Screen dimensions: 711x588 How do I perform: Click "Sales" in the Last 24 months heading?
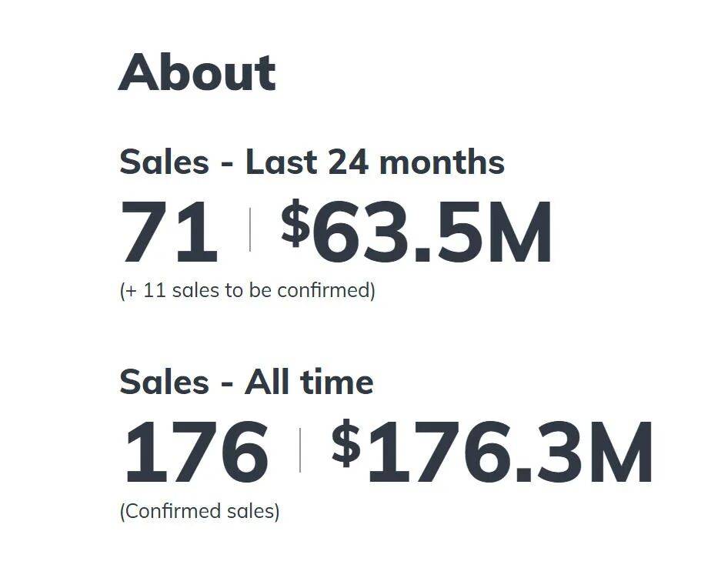pyautogui.click(x=163, y=162)
